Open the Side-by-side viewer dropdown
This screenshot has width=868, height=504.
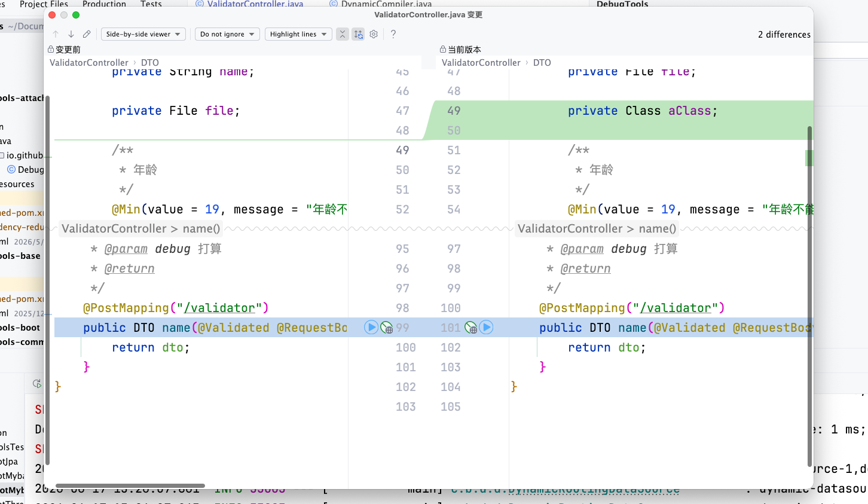143,34
